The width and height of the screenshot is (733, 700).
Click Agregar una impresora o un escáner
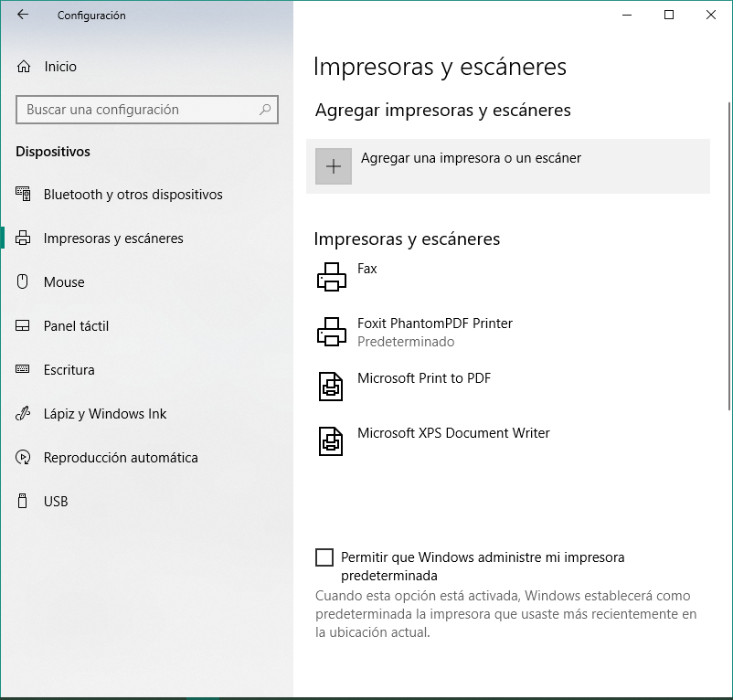tap(471, 158)
